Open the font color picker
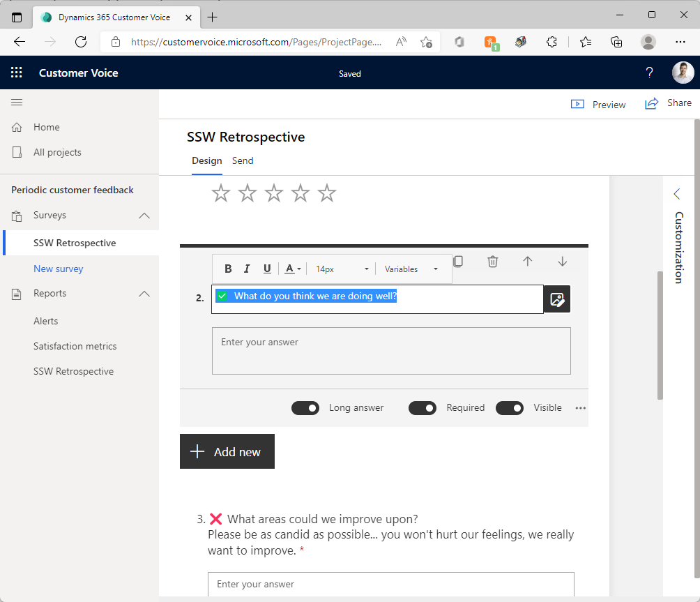 pyautogui.click(x=293, y=269)
